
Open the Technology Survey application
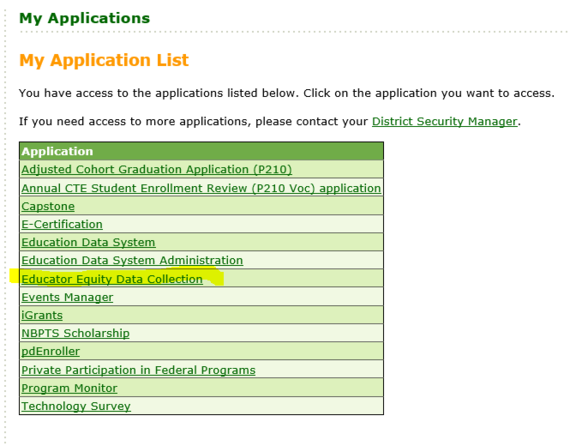coord(76,406)
